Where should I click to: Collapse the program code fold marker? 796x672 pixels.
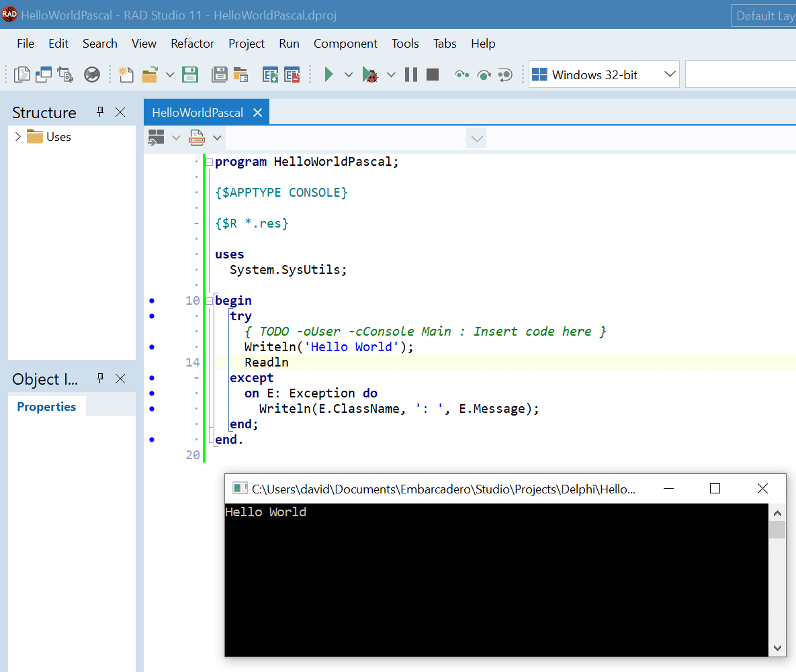[209, 162]
